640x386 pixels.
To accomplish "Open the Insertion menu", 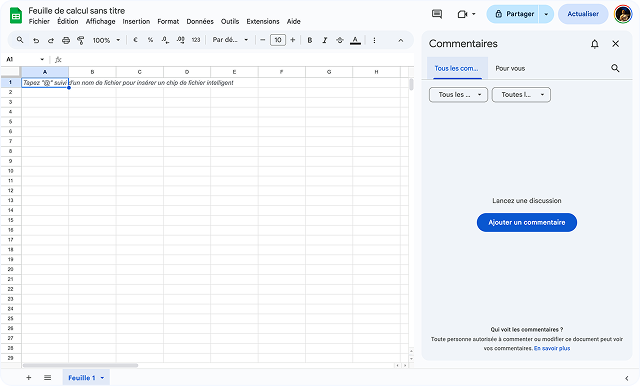I will [136, 22].
